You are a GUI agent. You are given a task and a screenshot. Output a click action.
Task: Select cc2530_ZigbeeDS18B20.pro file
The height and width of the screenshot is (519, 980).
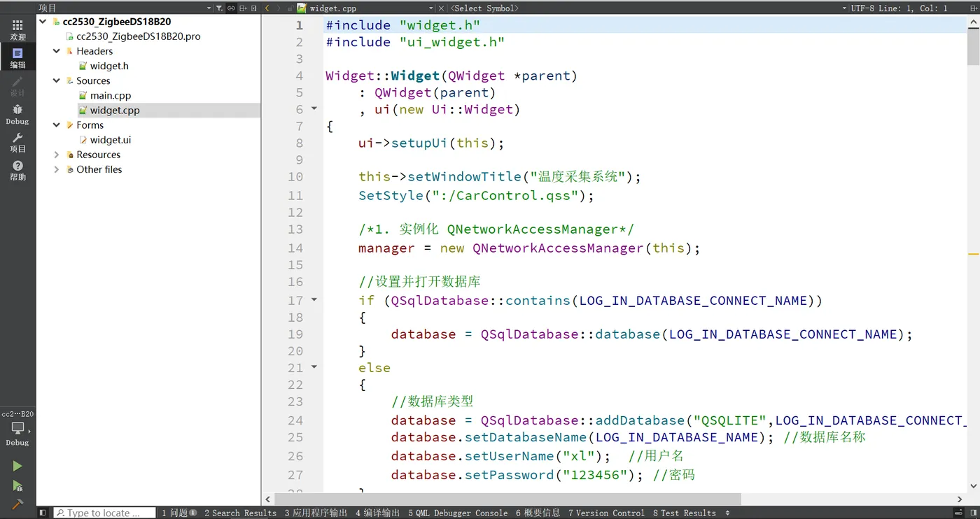(x=138, y=36)
